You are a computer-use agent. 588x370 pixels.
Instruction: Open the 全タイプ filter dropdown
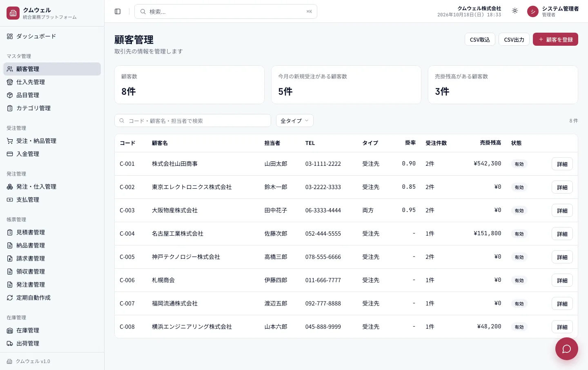295,120
